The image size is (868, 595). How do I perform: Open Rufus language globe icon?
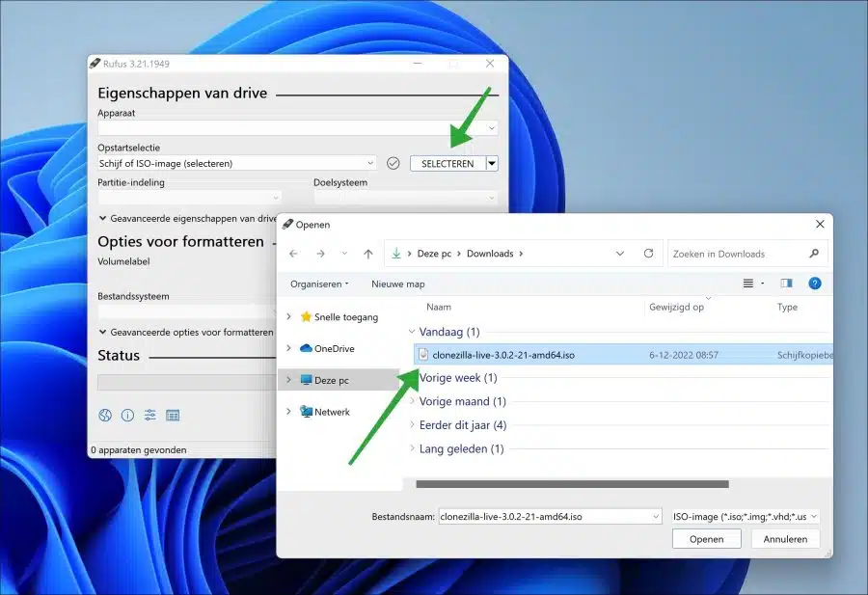pos(105,415)
